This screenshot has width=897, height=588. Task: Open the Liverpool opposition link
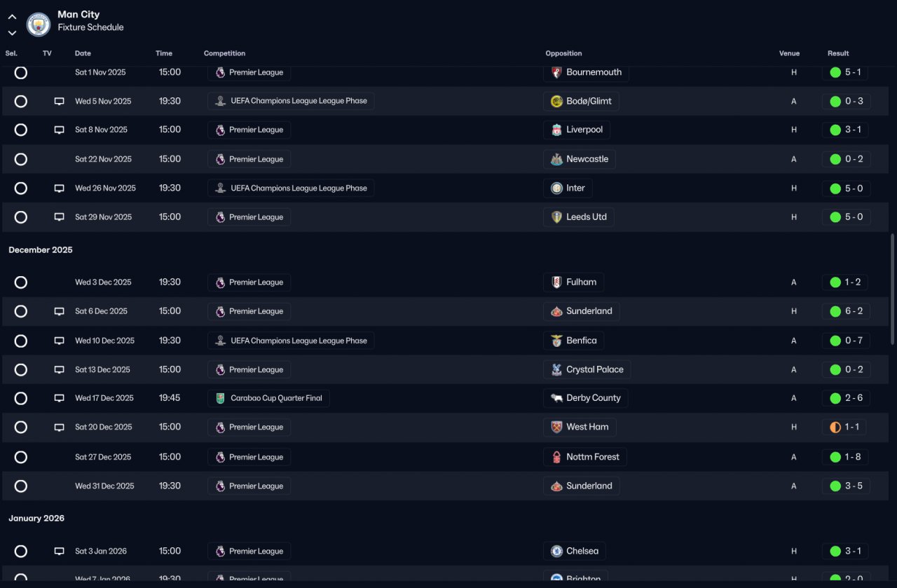577,130
